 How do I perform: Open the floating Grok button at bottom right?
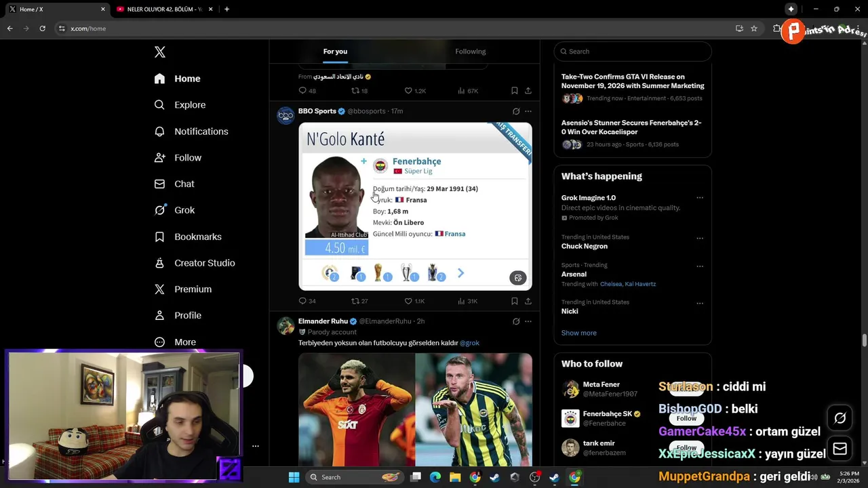point(840,418)
